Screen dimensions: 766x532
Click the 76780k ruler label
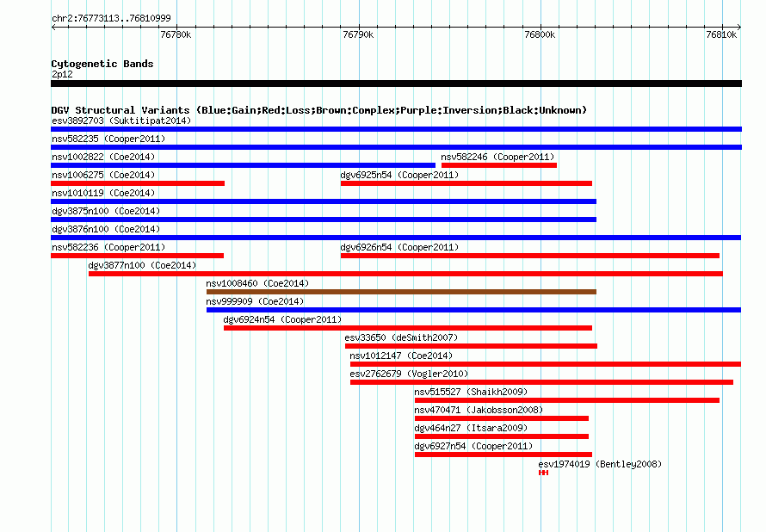tap(176, 34)
